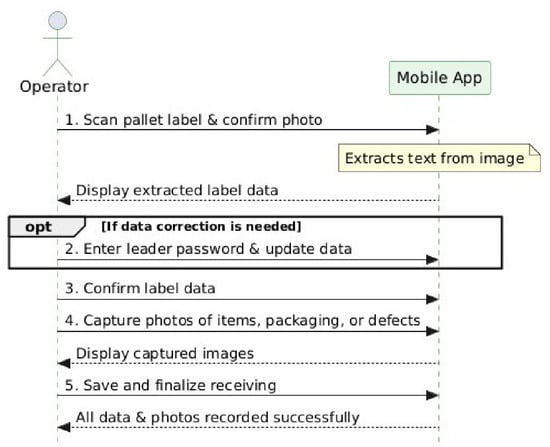Viewport: 550px width, 447px height.
Task: Select the Operator actor label
Action: click(54, 87)
